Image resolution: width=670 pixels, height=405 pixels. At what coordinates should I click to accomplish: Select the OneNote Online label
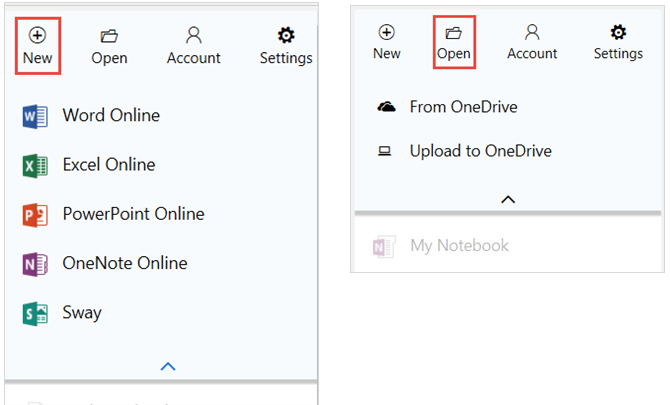pyautogui.click(x=125, y=263)
